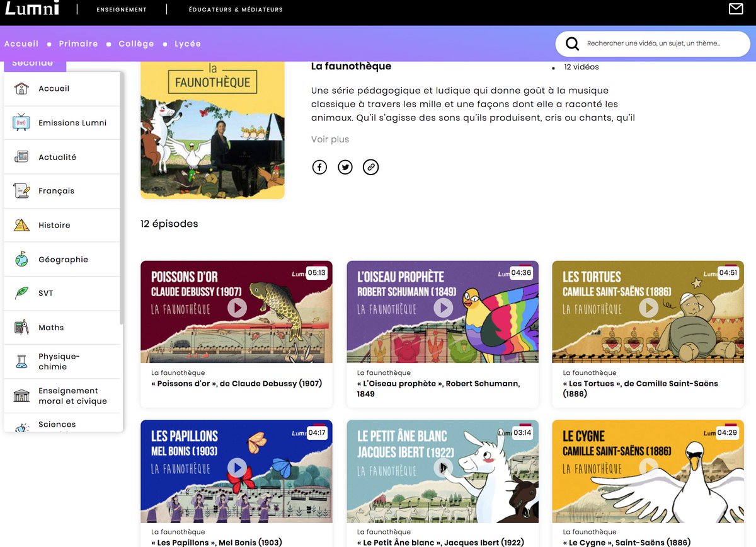Open the Enseignement top menu

tap(122, 9)
